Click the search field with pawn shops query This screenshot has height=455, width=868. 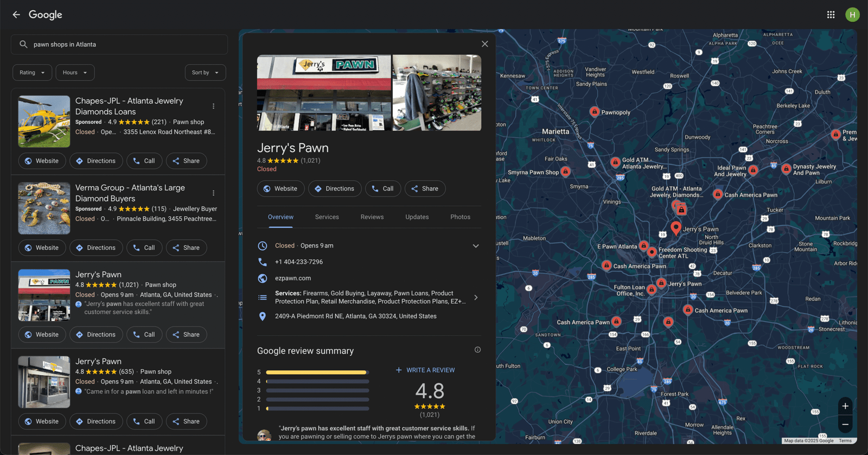pyautogui.click(x=119, y=45)
